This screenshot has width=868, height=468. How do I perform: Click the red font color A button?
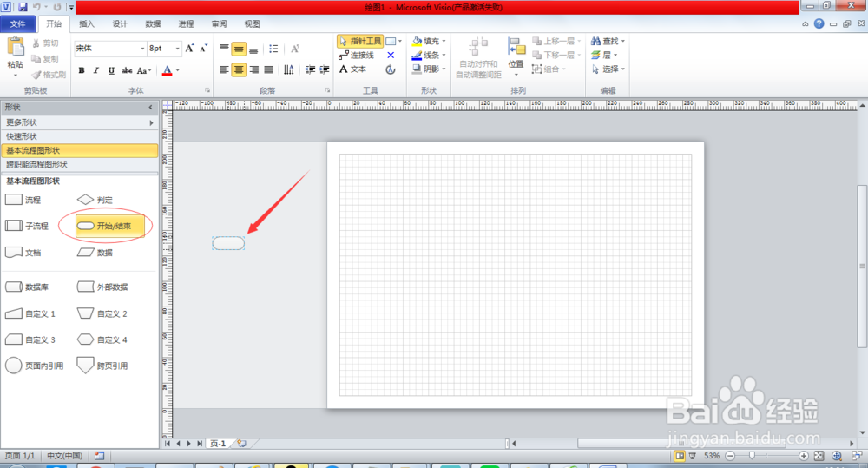coord(168,70)
